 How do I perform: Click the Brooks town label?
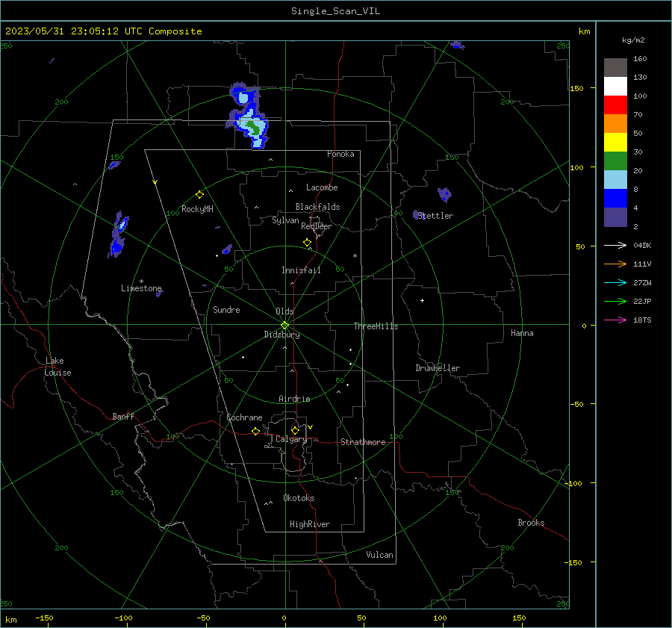531,523
